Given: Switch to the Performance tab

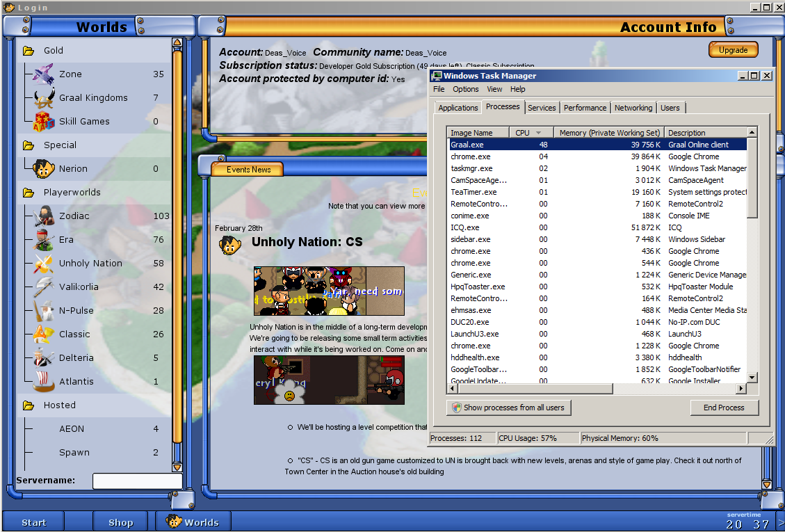Looking at the screenshot, I should [x=585, y=108].
